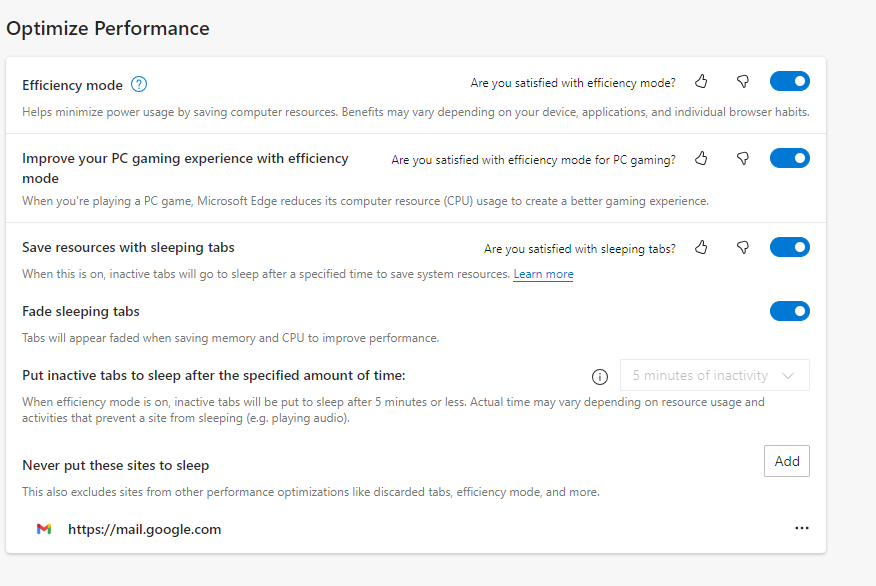Open the inactivity time dropdown
The height and width of the screenshot is (586, 876).
tap(714, 375)
